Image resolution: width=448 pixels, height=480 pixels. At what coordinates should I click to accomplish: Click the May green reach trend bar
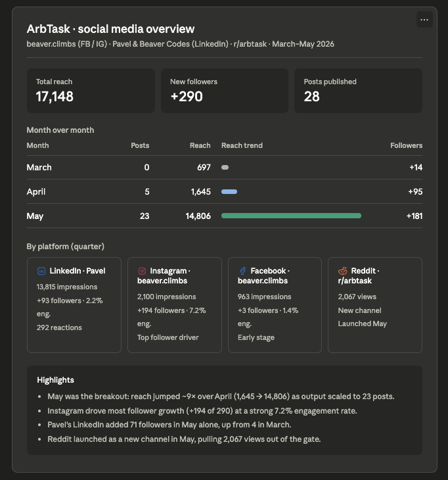point(291,216)
